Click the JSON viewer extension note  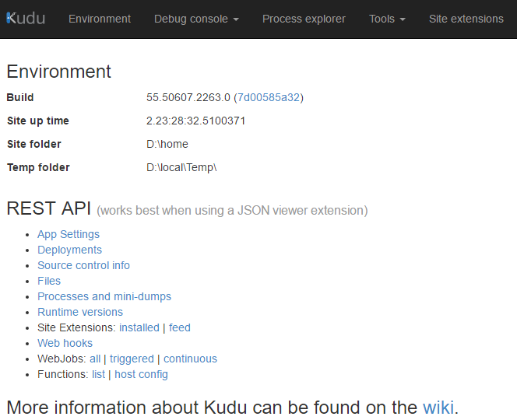[232, 211]
